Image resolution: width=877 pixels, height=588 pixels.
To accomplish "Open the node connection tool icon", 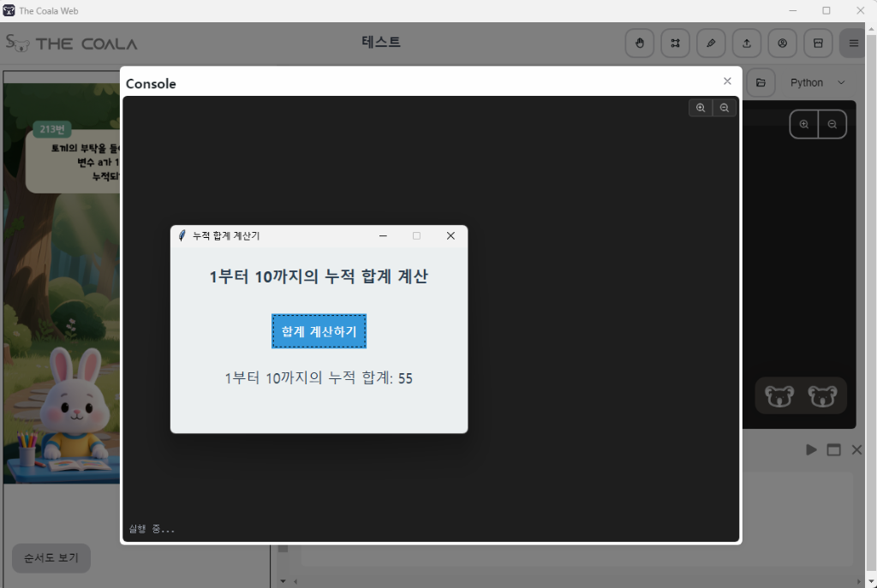I will (675, 43).
